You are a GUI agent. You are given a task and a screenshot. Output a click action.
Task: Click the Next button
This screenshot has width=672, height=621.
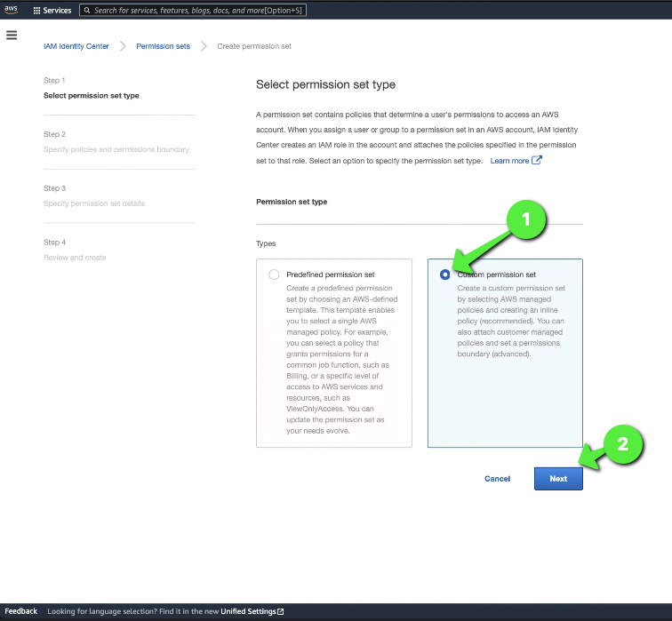(x=558, y=478)
